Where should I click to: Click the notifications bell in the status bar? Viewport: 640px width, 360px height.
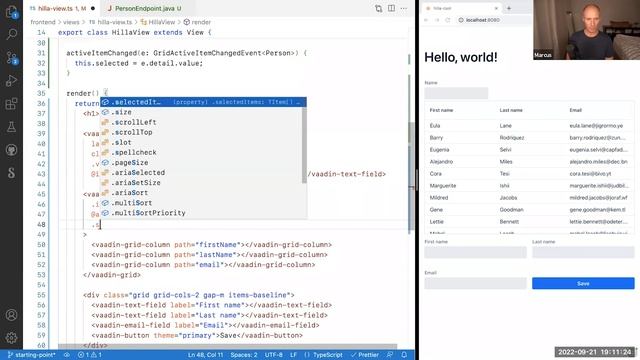pos(404,355)
